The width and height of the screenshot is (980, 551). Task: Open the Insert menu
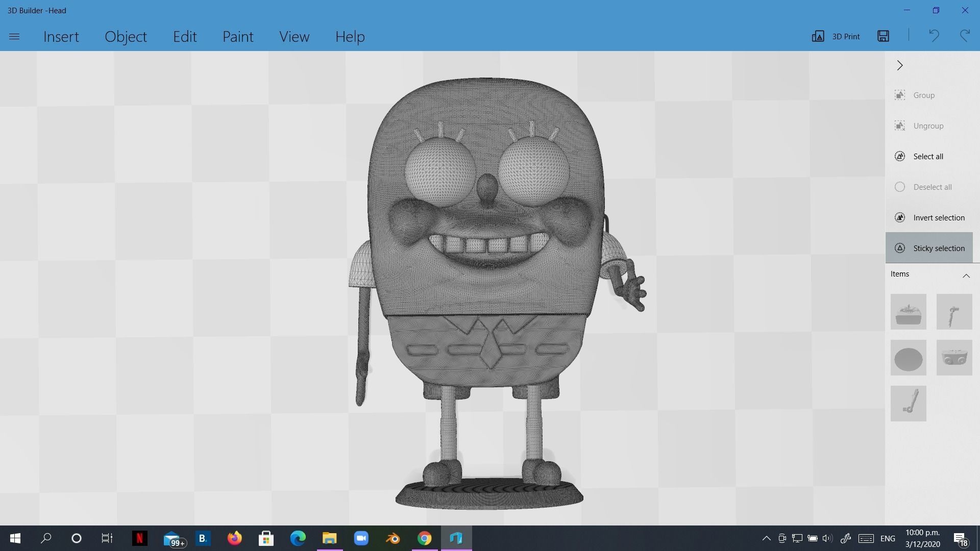[61, 37]
